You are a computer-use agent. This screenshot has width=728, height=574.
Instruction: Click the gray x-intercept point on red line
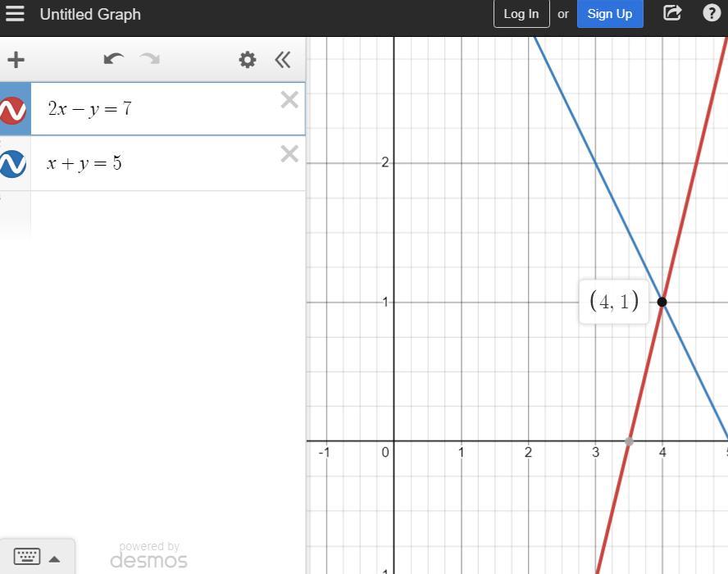pyautogui.click(x=629, y=440)
